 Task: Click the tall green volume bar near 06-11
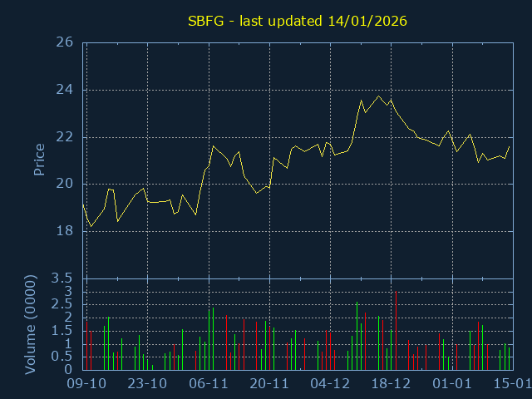[x=213, y=339]
